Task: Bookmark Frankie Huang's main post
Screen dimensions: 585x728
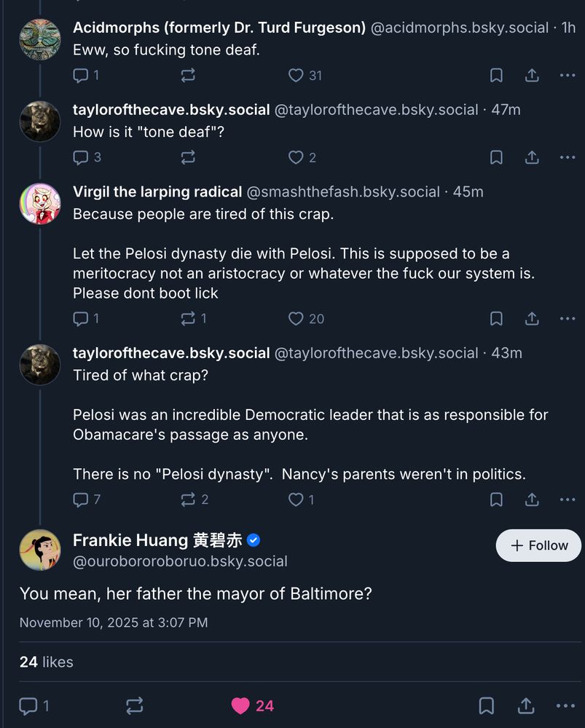Action: [487, 705]
